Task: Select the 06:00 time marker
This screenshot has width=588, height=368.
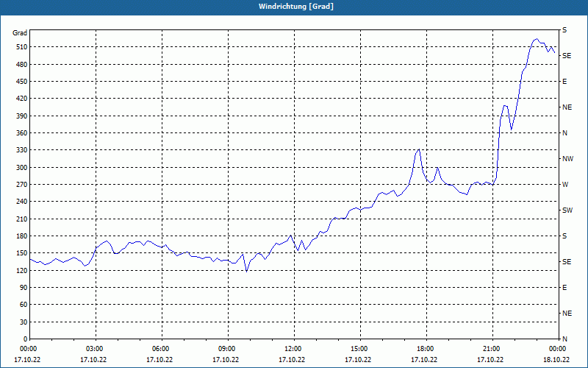Action: (160, 349)
